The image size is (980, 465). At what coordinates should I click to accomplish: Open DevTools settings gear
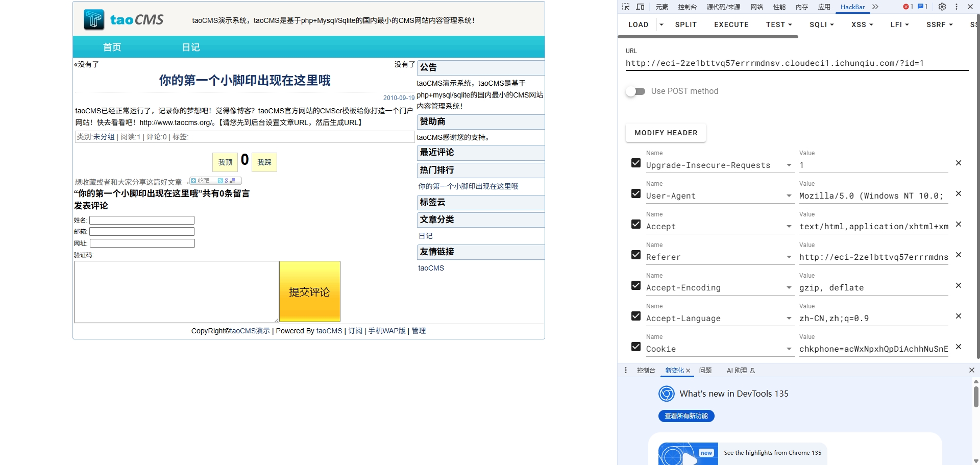942,7
